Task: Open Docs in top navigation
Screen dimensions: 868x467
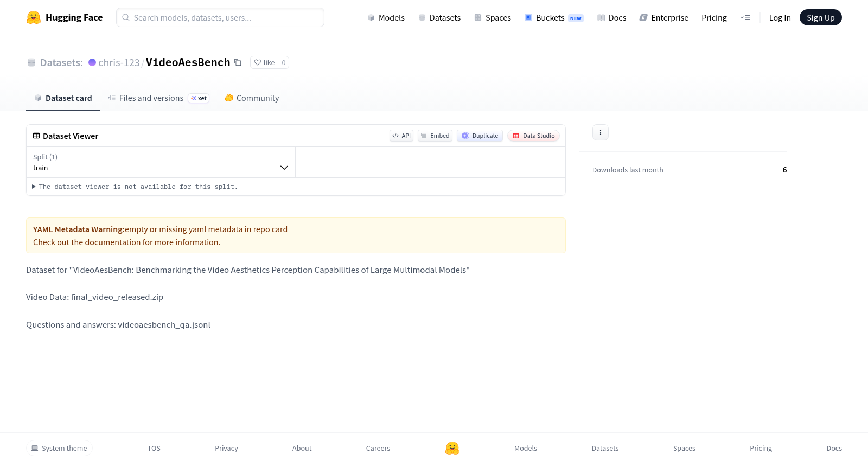Action: coord(611,17)
